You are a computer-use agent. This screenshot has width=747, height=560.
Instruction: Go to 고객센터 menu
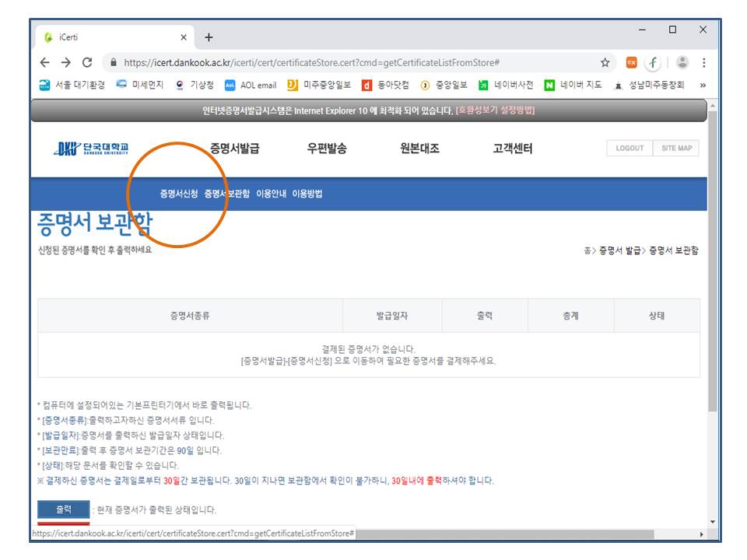point(512,149)
